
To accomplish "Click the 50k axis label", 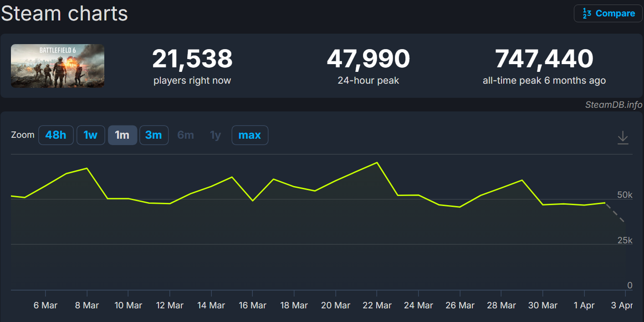I will [x=624, y=195].
